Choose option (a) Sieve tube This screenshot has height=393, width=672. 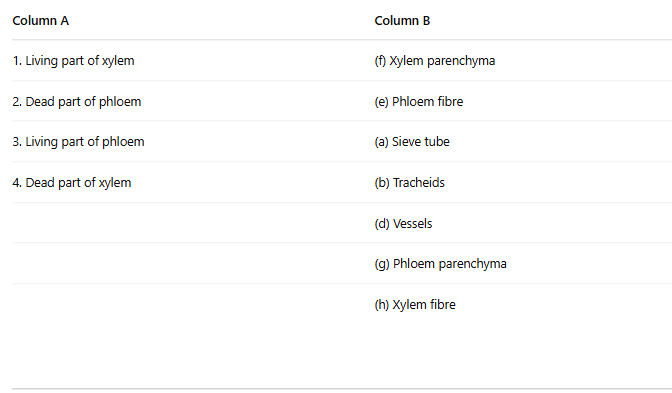(x=412, y=142)
